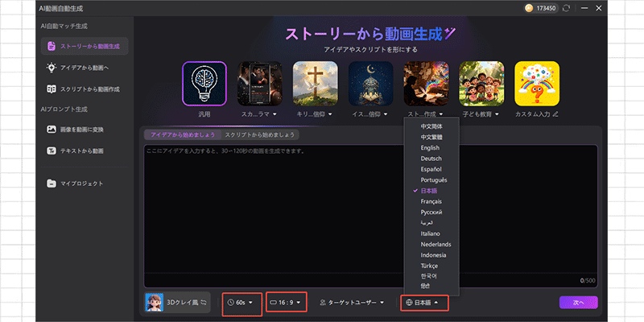Screen dimensions: 644x322
Task: Choose the スト...作成 template thumbnail
Action: [x=426, y=84]
